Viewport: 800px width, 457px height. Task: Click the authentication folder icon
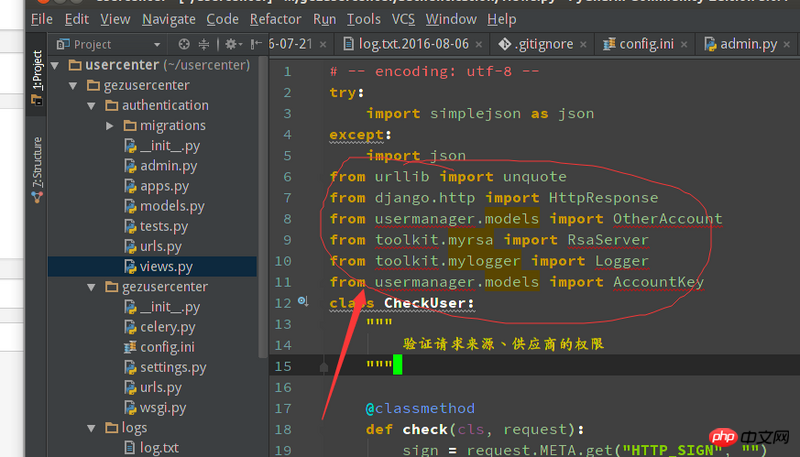coord(112,106)
